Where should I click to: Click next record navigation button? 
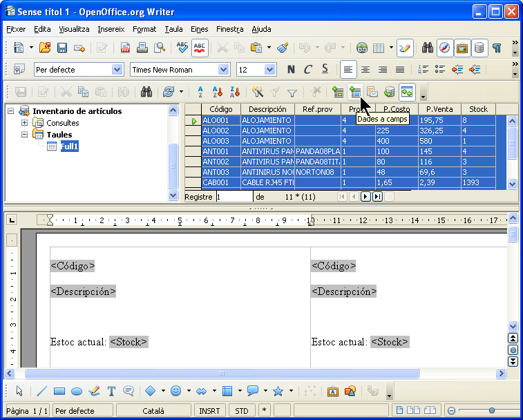tap(366, 197)
